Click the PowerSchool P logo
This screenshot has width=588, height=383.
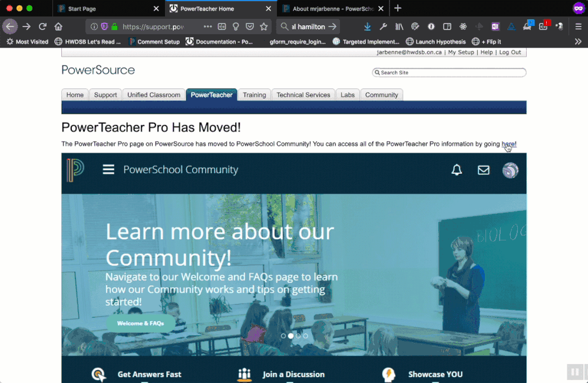[75, 170]
